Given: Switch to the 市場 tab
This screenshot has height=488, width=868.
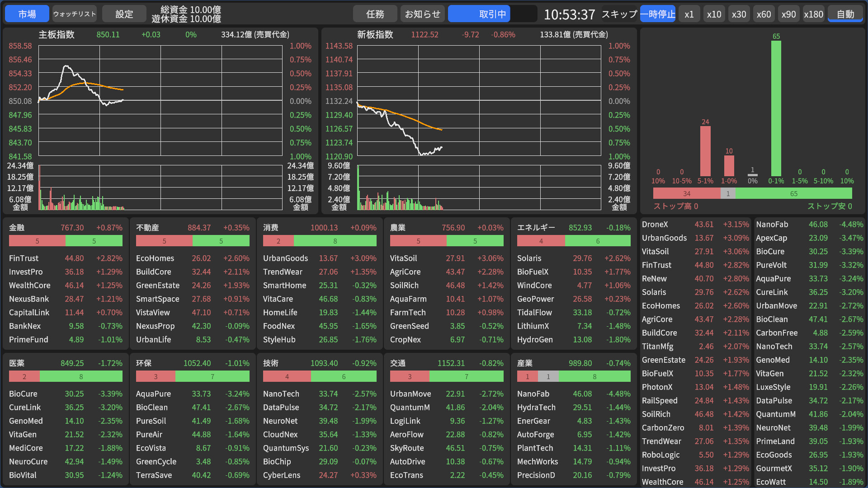Looking at the screenshot, I should [x=27, y=14].
